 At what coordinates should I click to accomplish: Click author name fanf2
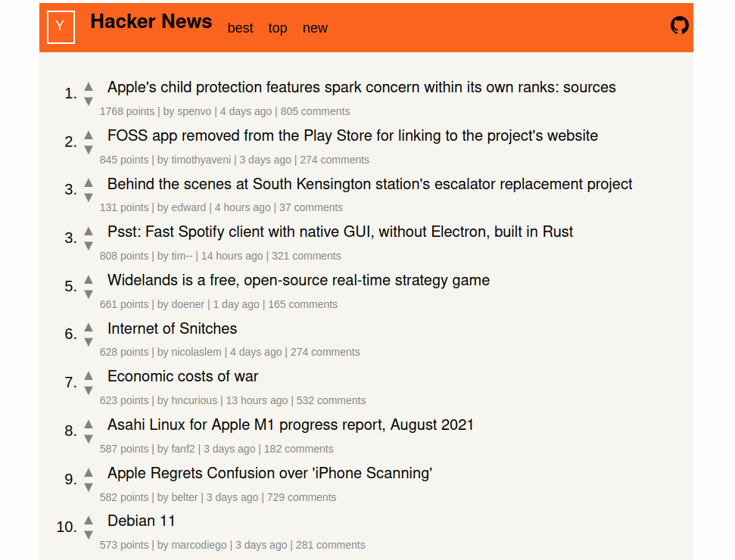(x=183, y=449)
